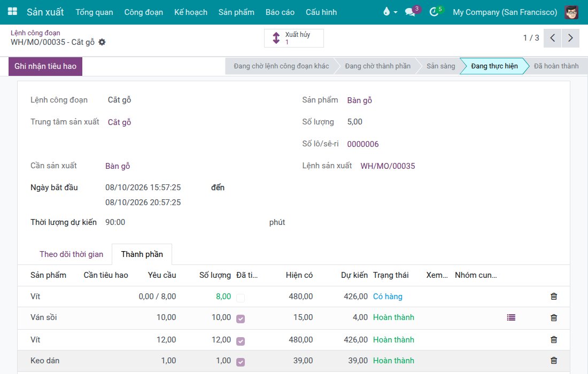Screen dimensions: 588x374
Task: Delete the Keo dán component row
Action: (x=553, y=361)
